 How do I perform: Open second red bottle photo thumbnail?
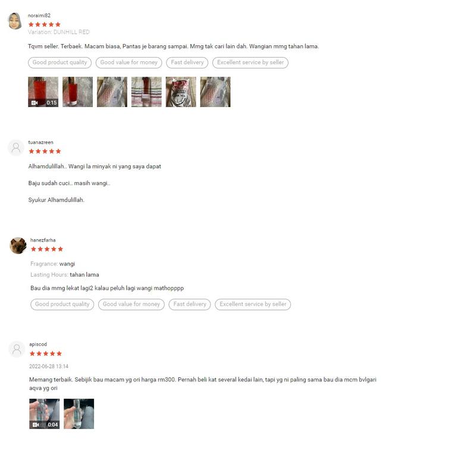(78, 92)
